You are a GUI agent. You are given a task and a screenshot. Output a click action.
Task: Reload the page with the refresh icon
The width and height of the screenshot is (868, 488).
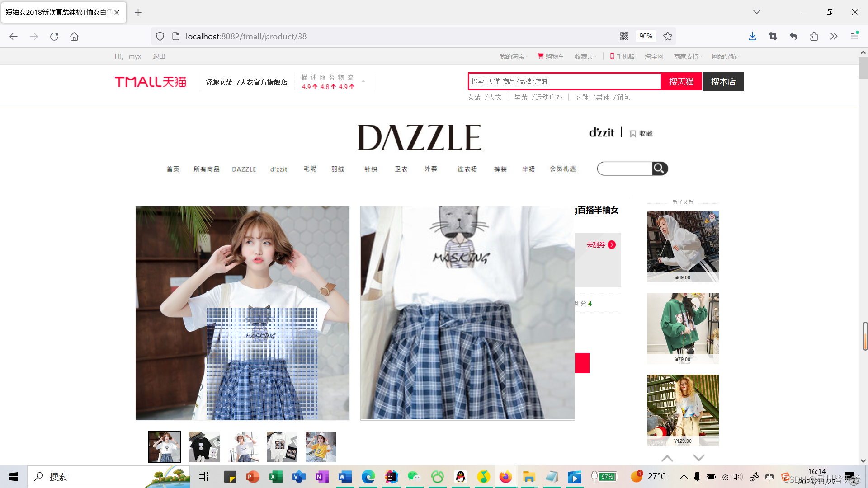click(54, 36)
